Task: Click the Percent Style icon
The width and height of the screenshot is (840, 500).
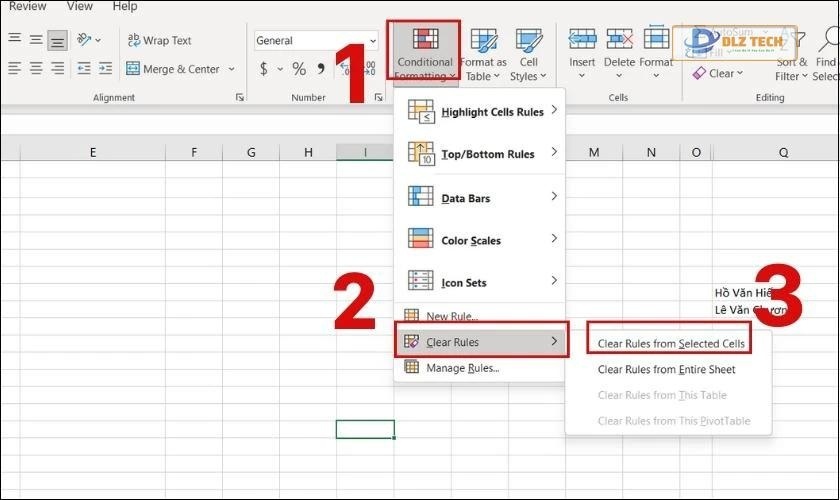Action: 298,69
